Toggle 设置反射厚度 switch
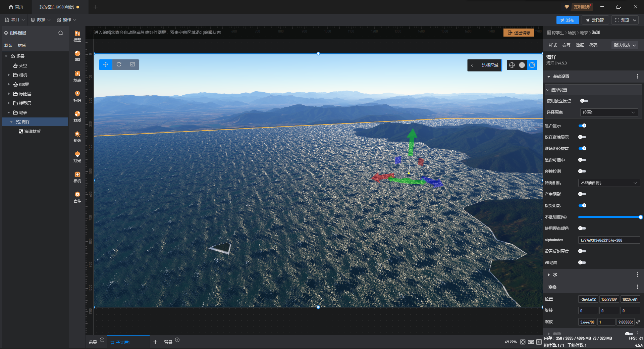The height and width of the screenshot is (349, 644). click(x=582, y=251)
